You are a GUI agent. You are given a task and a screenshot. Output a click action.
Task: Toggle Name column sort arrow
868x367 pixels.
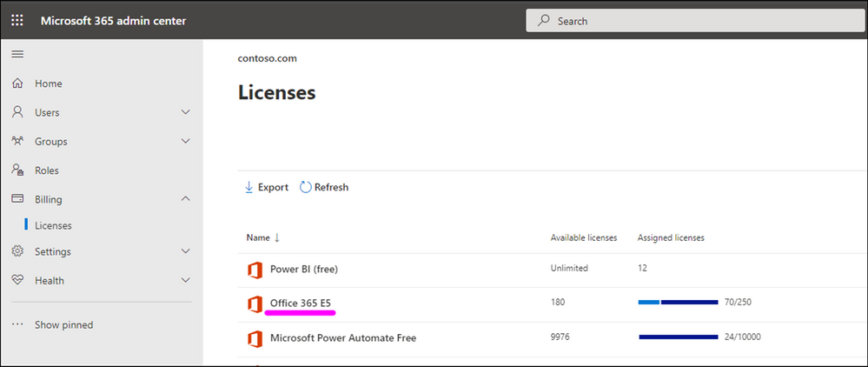click(x=277, y=237)
